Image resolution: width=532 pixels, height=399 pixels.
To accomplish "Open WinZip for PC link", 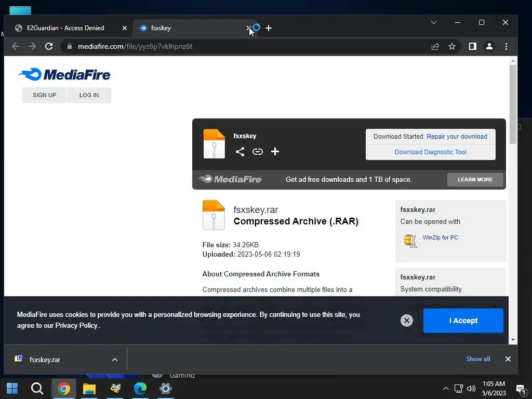I will click(440, 237).
